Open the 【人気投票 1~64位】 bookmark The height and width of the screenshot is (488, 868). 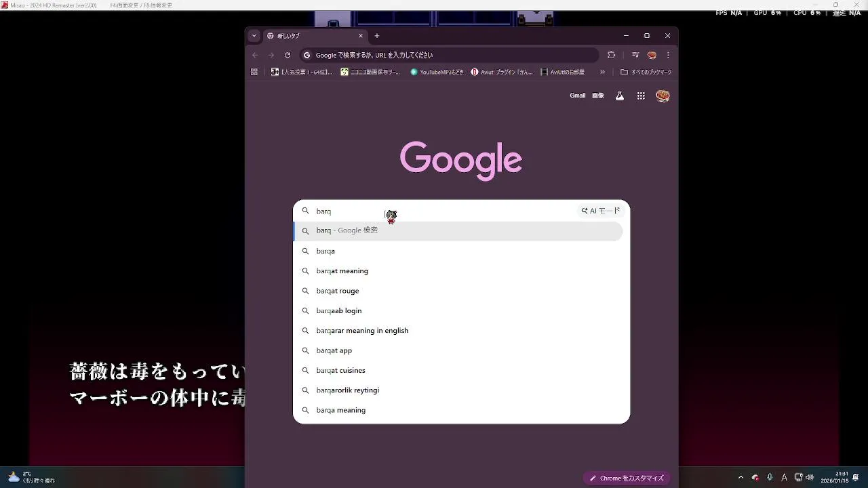click(x=302, y=72)
